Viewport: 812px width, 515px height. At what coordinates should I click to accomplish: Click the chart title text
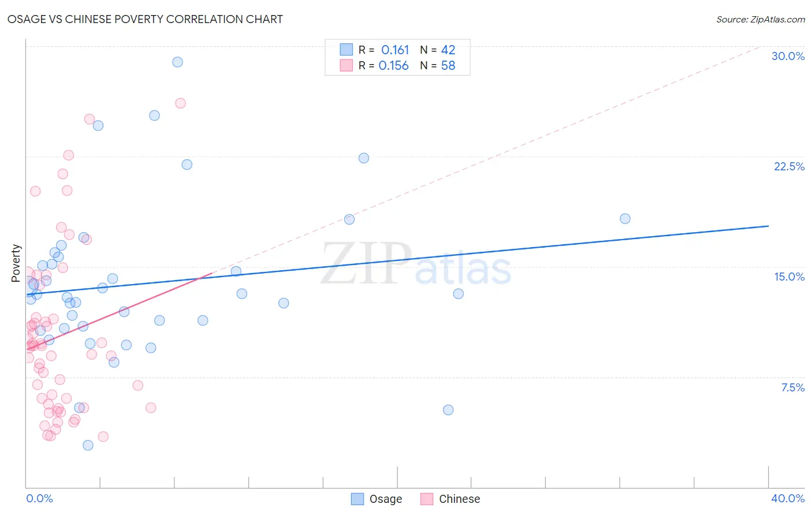[x=146, y=19]
